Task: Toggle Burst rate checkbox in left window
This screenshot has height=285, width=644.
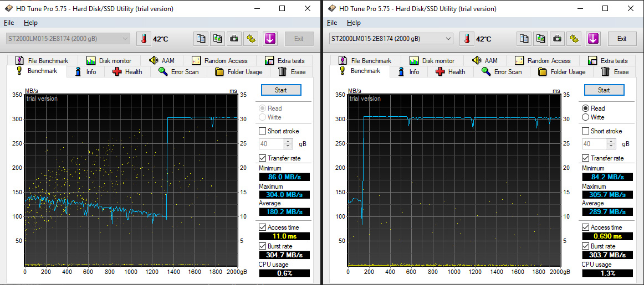Action: pyautogui.click(x=262, y=246)
